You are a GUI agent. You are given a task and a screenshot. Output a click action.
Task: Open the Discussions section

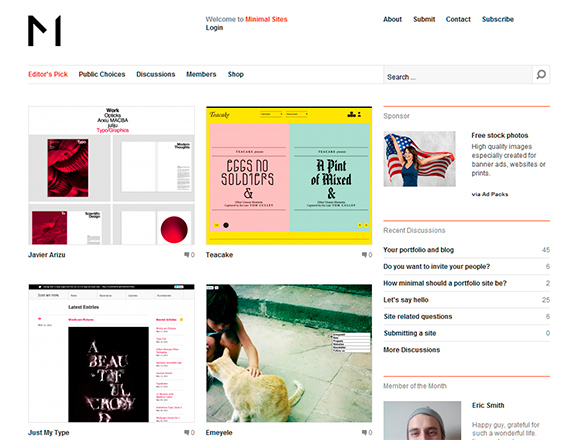(x=155, y=74)
